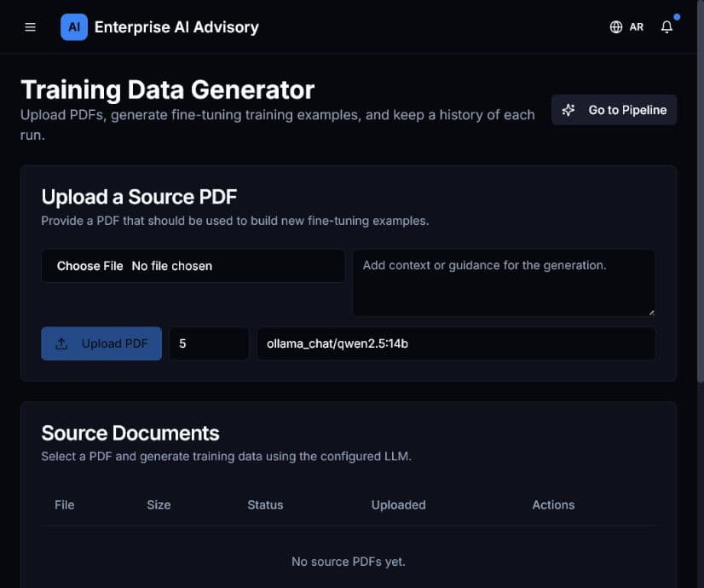Click Choose File to select a PDF

coord(89,266)
